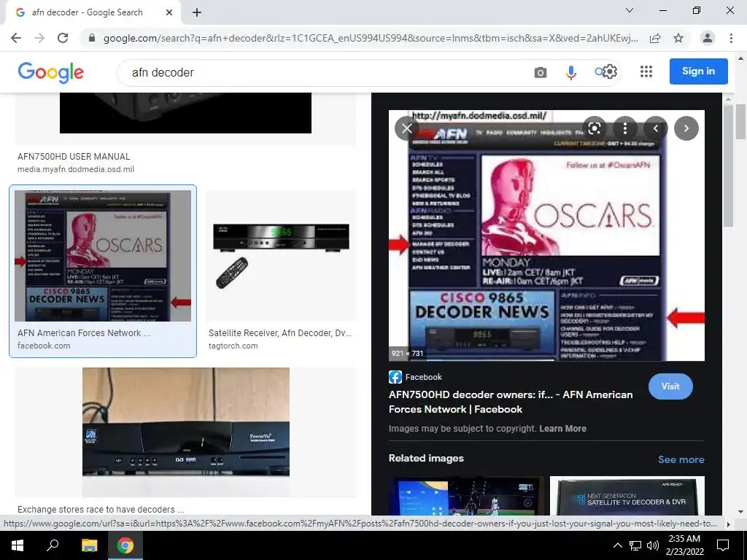This screenshot has width=747, height=560.
Task: Open related image with baseball broadcast
Action: [466, 496]
